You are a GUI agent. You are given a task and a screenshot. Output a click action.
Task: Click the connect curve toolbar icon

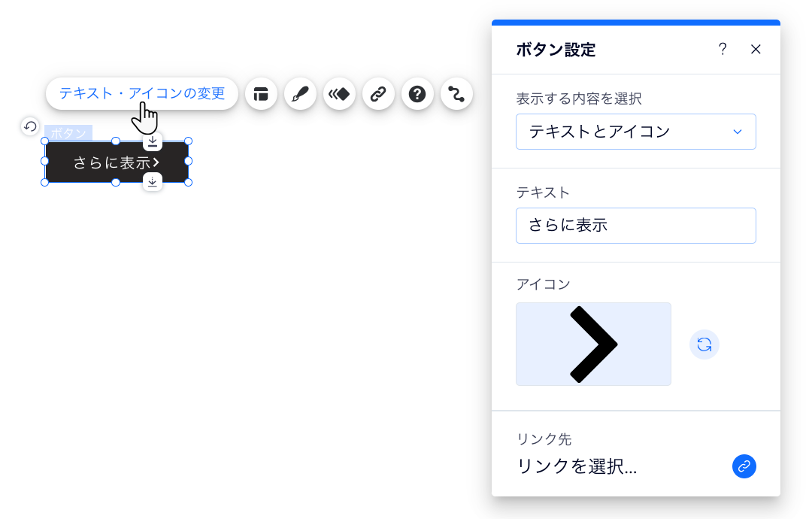[457, 94]
